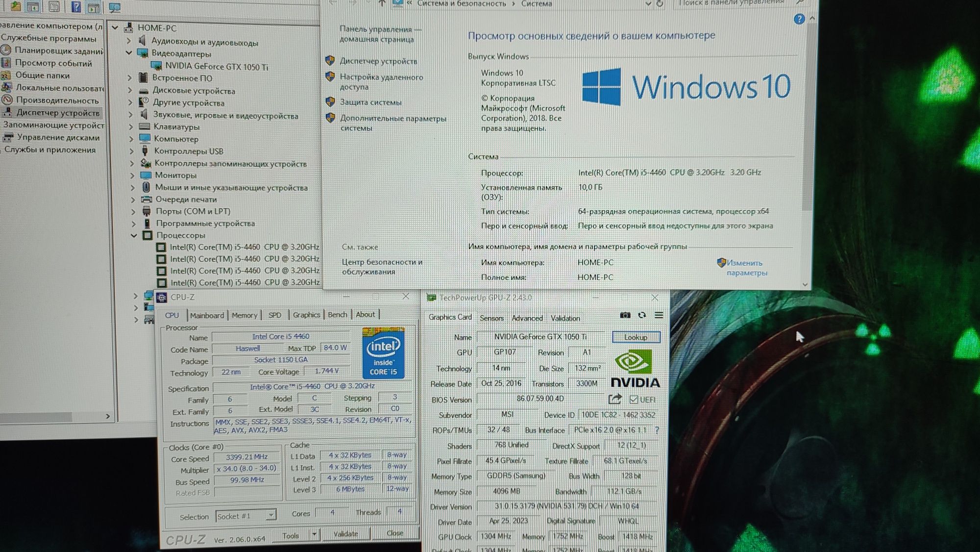Screen dimensions: 980x552
Task: Click the Validate button in CPU-Z
Action: point(345,534)
